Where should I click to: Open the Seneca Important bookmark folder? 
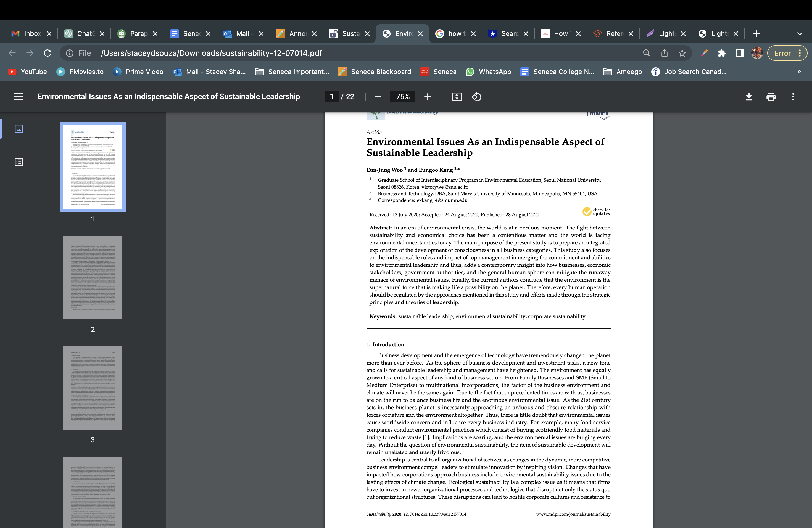tap(292, 72)
